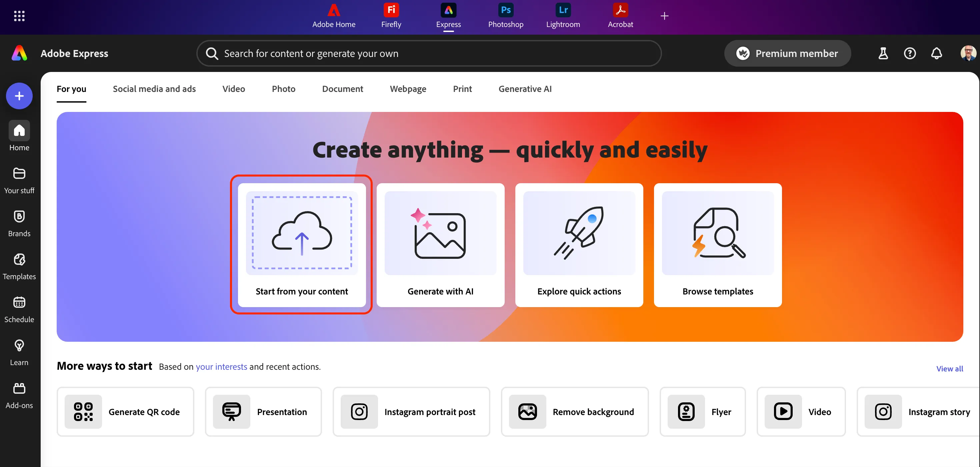Go to Home in the sidebar

pos(19,136)
